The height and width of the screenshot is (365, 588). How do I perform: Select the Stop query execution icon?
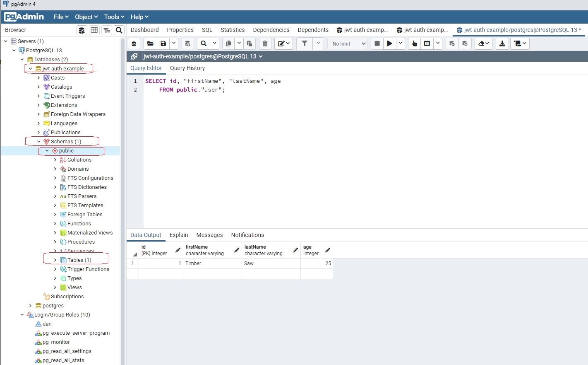tap(377, 44)
